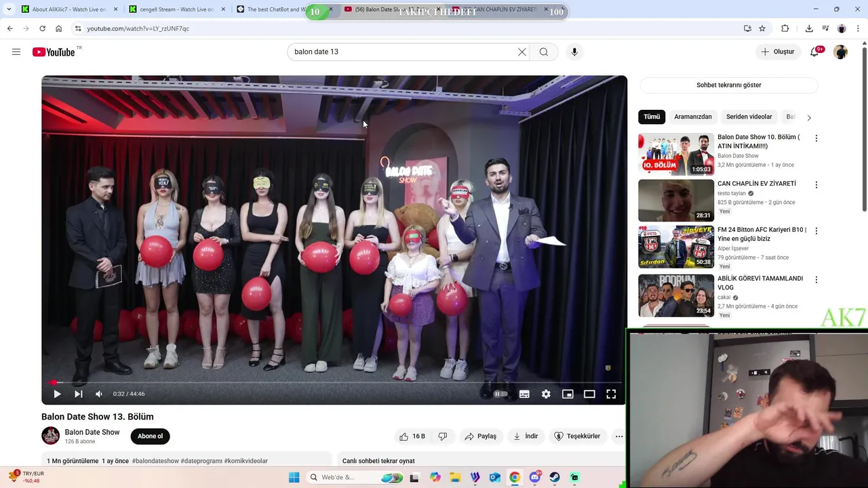Open Discord from taskbar

pyautogui.click(x=534, y=477)
